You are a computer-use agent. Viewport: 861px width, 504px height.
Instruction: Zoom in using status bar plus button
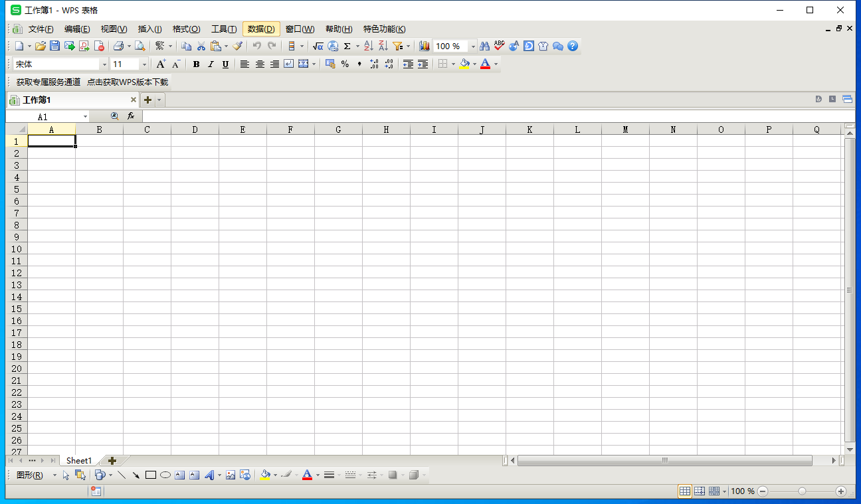(x=841, y=491)
